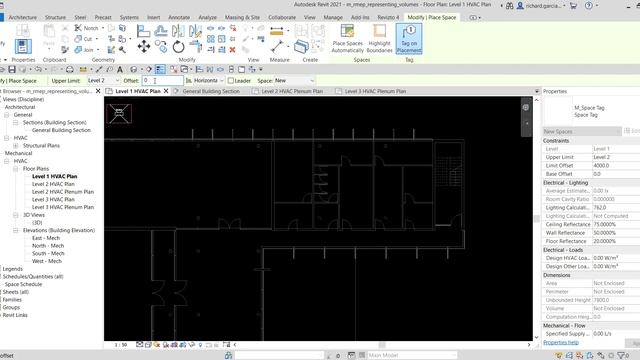
Task: Close the Level 1 HVAC Plan tab
Action: (x=166, y=91)
